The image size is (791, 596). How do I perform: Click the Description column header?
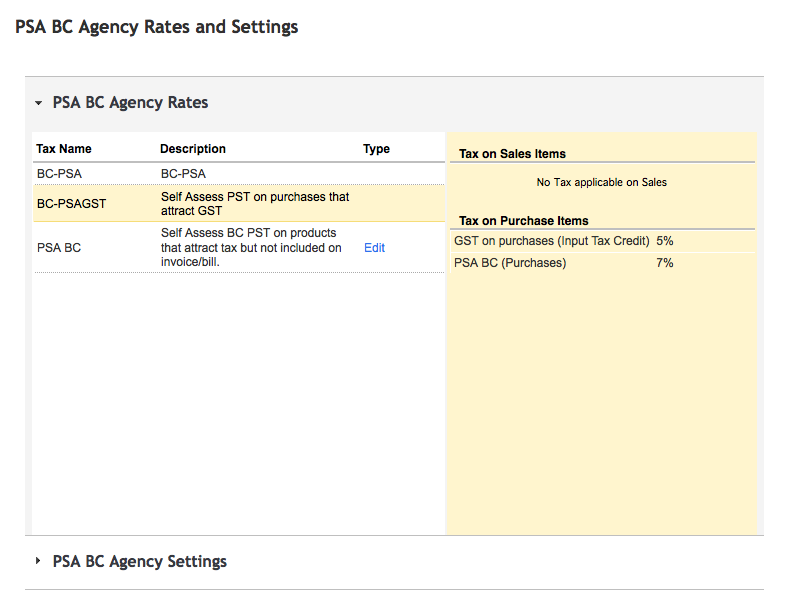point(193,149)
